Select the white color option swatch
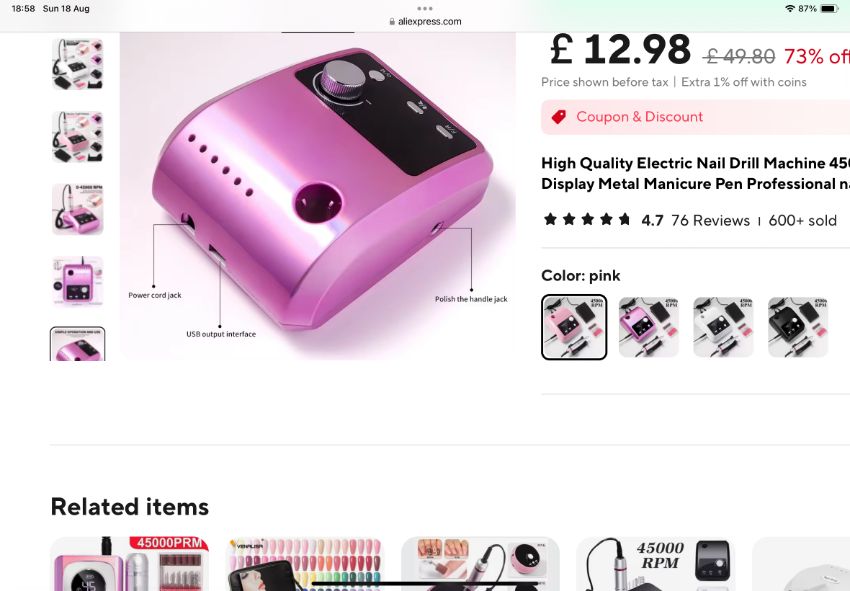This screenshot has height=591, width=850. 724,327
